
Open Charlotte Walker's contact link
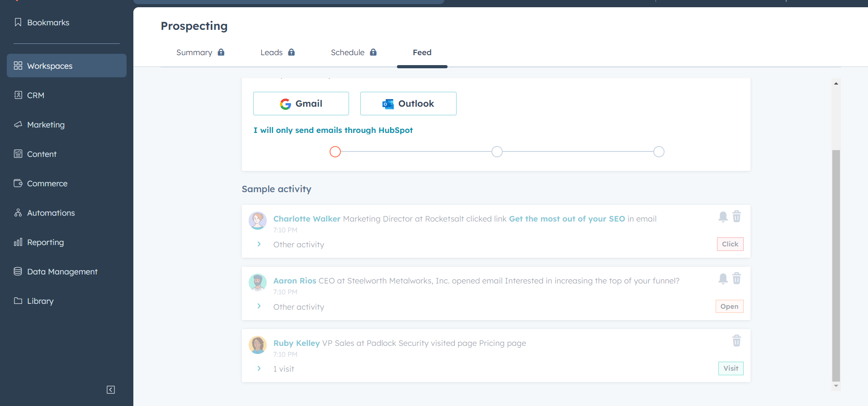click(307, 219)
